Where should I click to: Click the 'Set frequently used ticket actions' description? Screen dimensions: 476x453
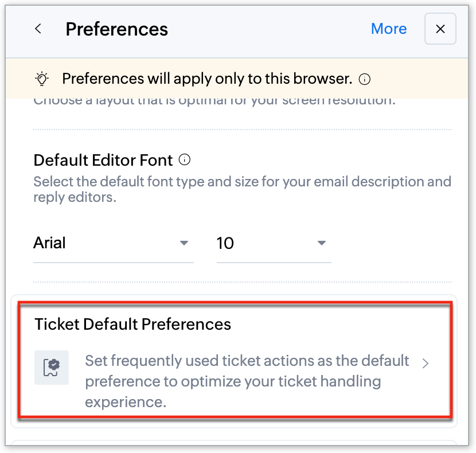[x=247, y=381]
